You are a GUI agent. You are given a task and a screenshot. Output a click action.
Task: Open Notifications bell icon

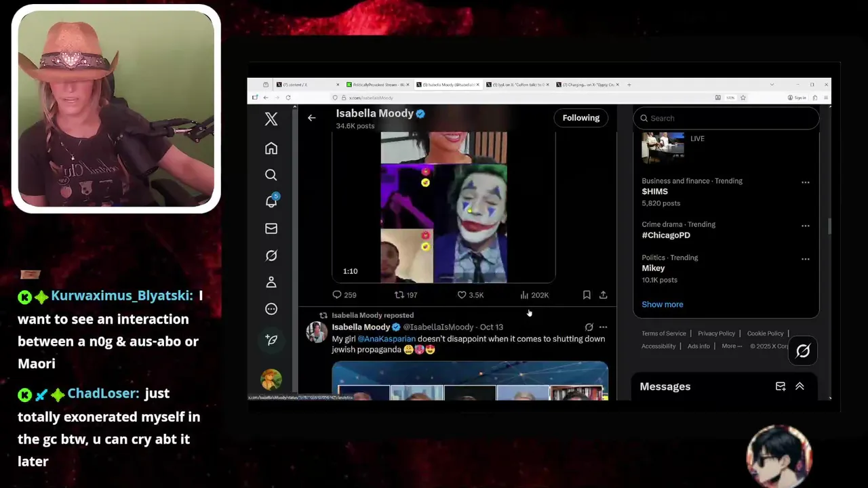(x=271, y=201)
